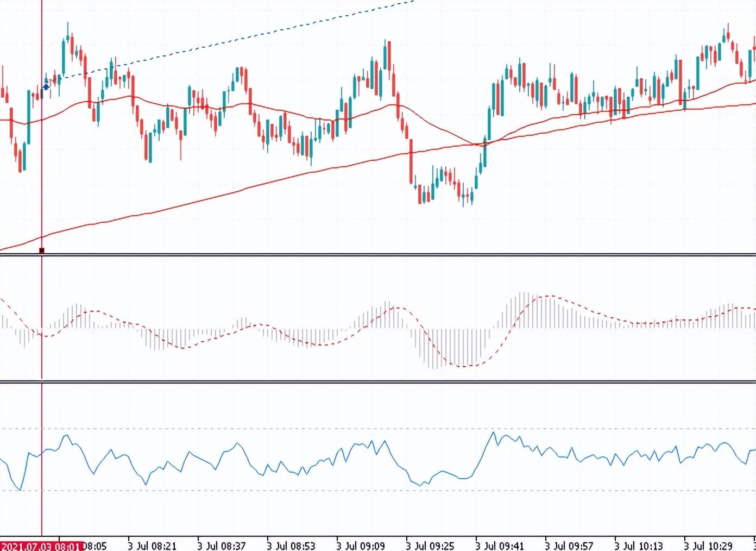Click the 3 Jul 09:57 time axis label
This screenshot has height=551, width=756.
tap(570, 546)
